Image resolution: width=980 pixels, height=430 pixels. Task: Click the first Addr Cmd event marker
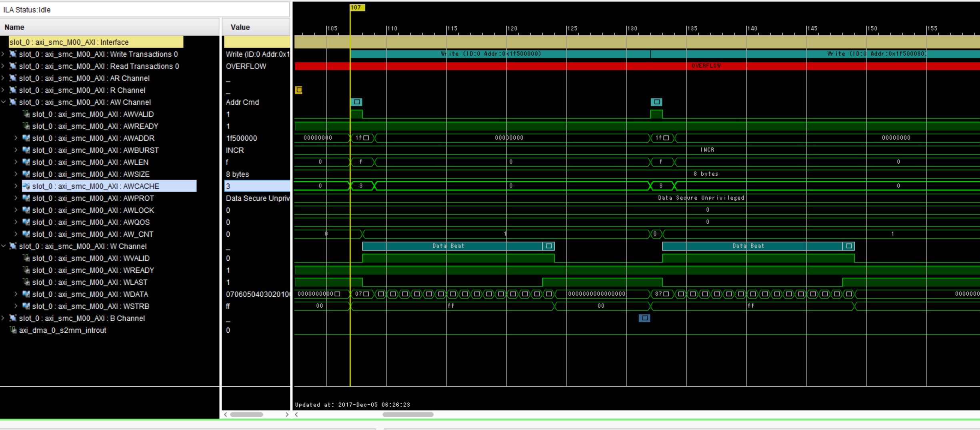coord(357,102)
